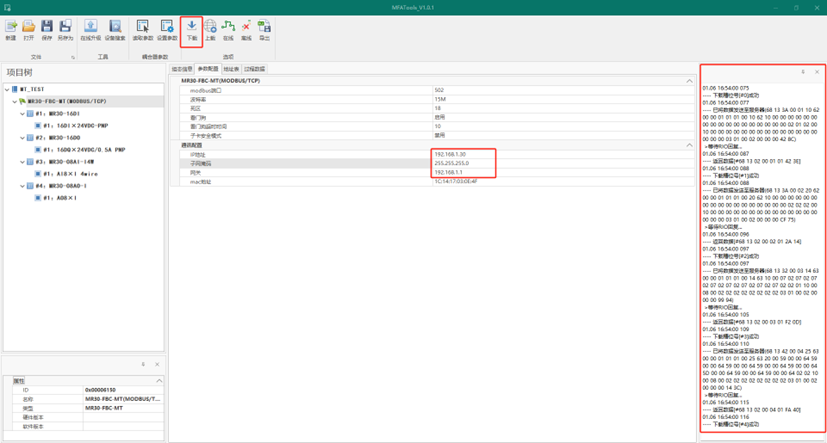
Task: Click the 设备搜索 device search icon
Action: coord(115,27)
